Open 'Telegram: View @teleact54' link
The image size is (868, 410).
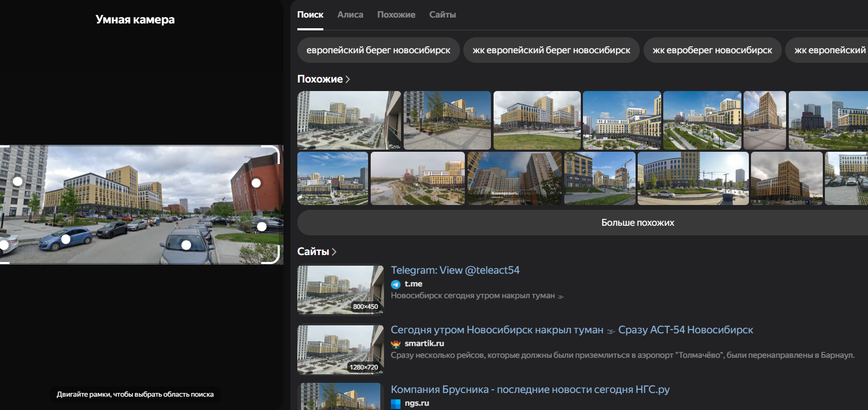click(455, 270)
